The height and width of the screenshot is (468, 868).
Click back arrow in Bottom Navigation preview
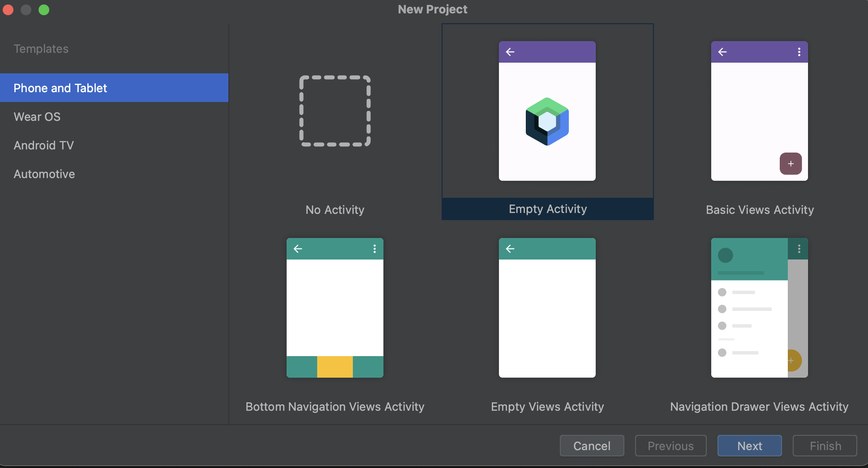pyautogui.click(x=298, y=249)
